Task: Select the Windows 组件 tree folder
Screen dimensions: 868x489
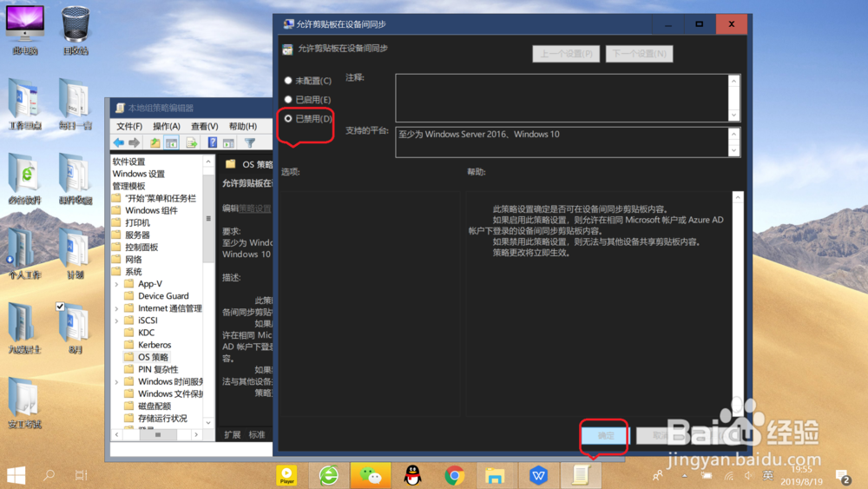Action: pos(144,210)
